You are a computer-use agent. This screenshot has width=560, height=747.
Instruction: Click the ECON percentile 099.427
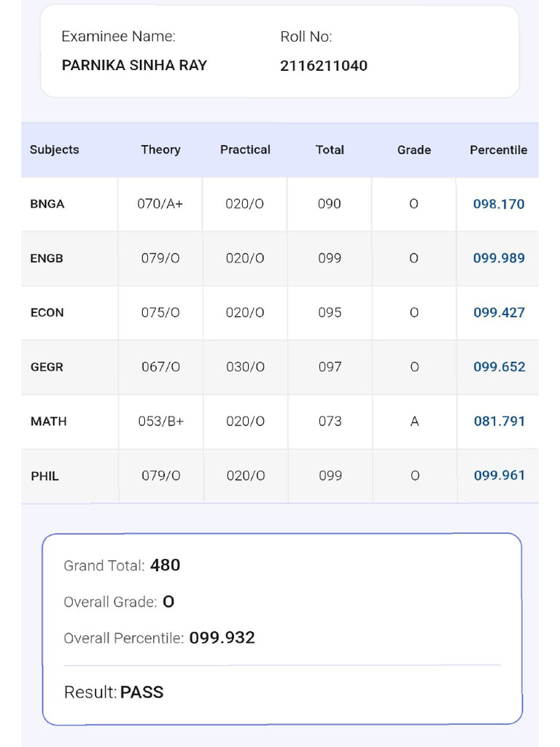[x=499, y=312]
